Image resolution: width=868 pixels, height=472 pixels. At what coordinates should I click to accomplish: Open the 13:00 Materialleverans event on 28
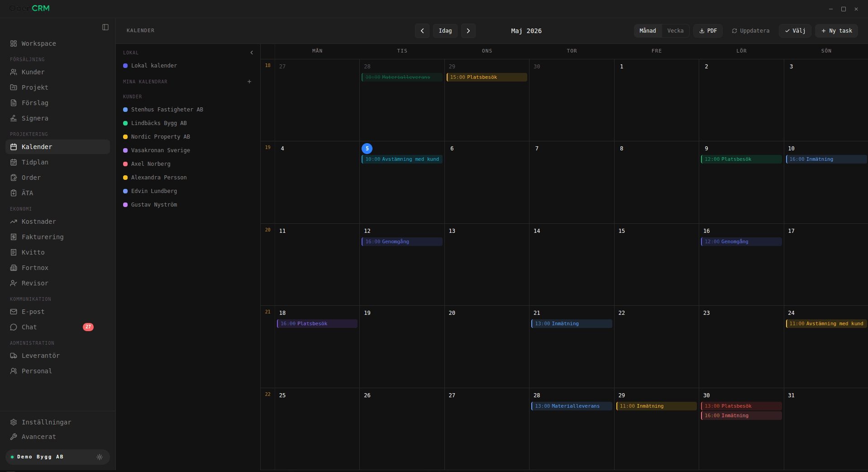pos(572,406)
